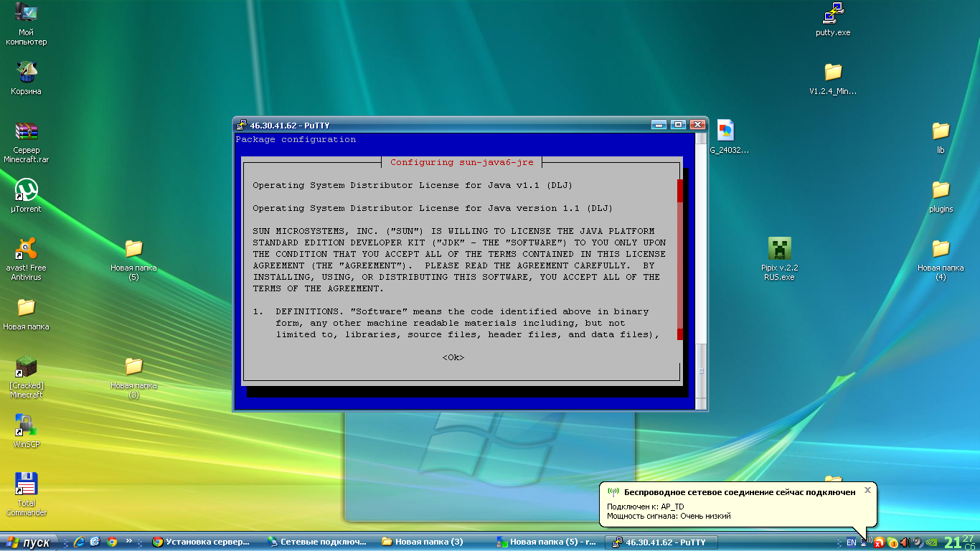Launch Chrome from the Quick Launch bar
Screen dimensions: 980x551
(112, 542)
